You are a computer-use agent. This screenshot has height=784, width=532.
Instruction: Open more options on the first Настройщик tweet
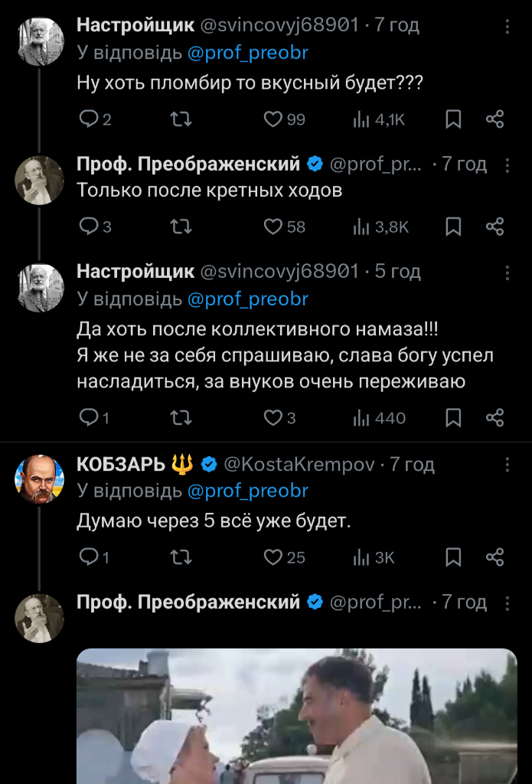click(507, 26)
